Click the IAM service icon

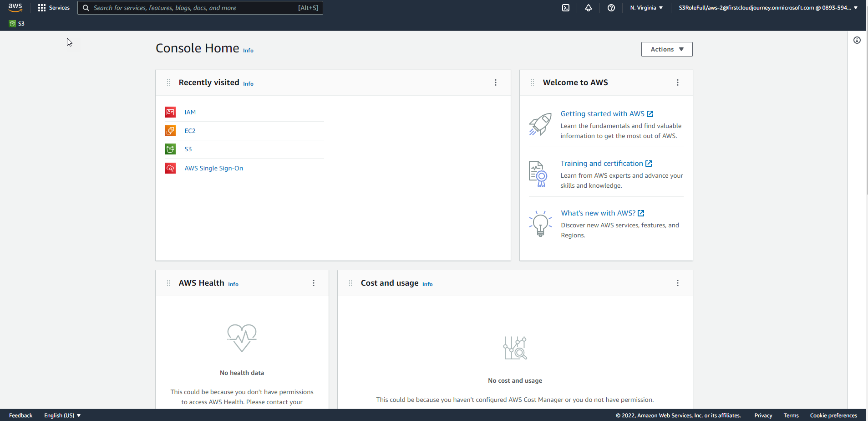(170, 112)
